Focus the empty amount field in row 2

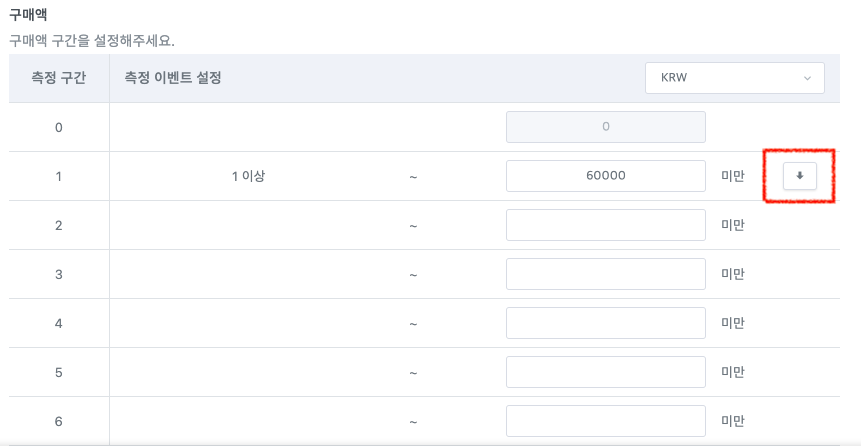(606, 225)
